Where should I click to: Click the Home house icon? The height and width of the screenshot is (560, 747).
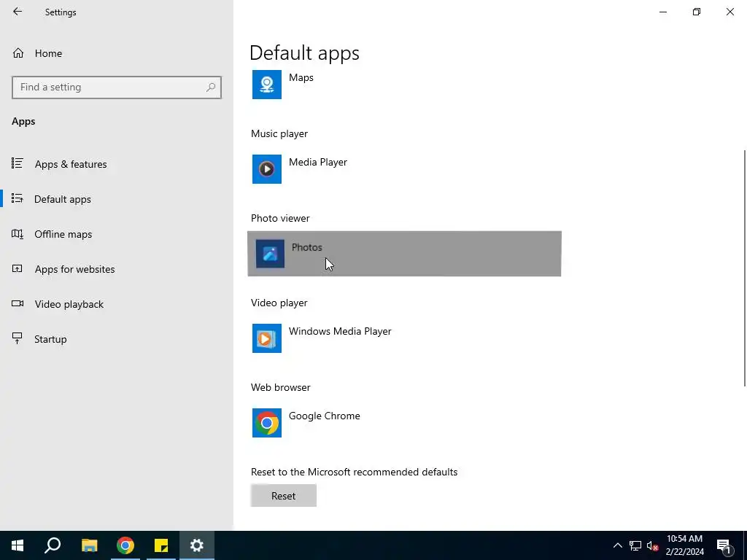tap(18, 52)
